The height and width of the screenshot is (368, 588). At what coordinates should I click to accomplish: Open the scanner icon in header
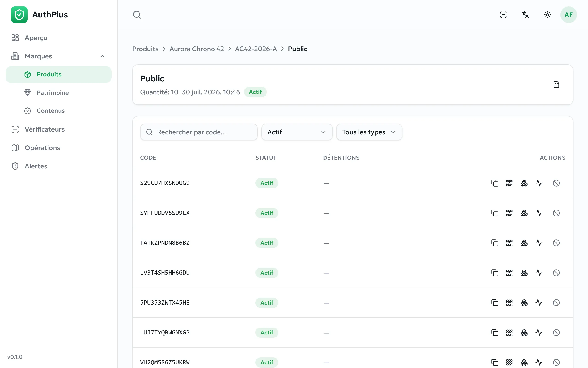503,14
